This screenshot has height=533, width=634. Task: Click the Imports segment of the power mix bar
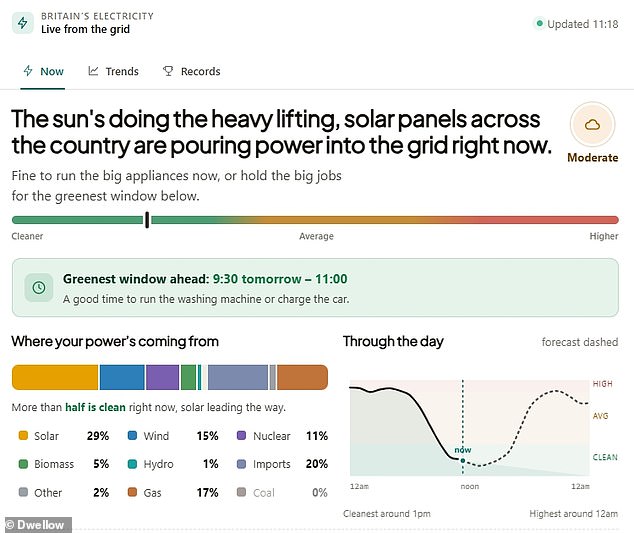coord(238,377)
